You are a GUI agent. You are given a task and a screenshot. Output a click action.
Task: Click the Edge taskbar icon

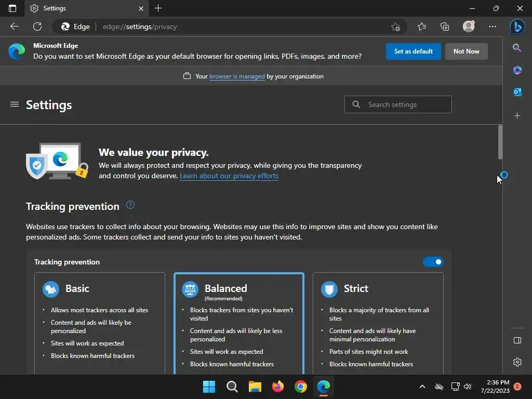click(323, 387)
